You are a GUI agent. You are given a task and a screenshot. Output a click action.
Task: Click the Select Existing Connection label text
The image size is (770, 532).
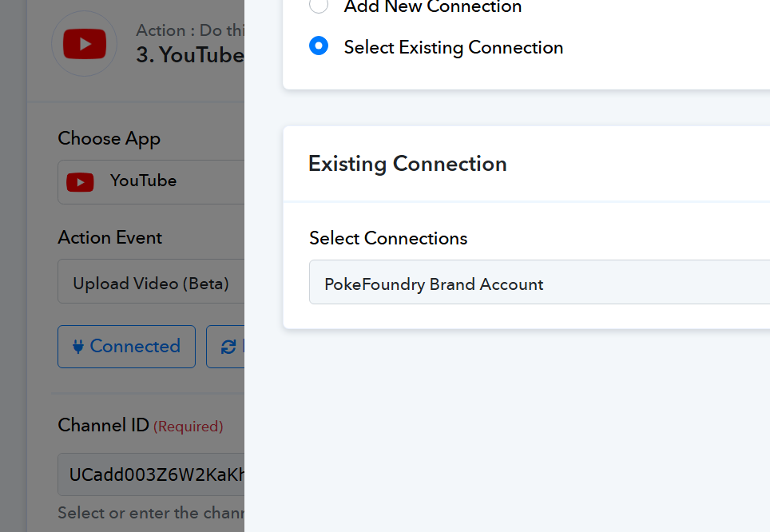(453, 48)
